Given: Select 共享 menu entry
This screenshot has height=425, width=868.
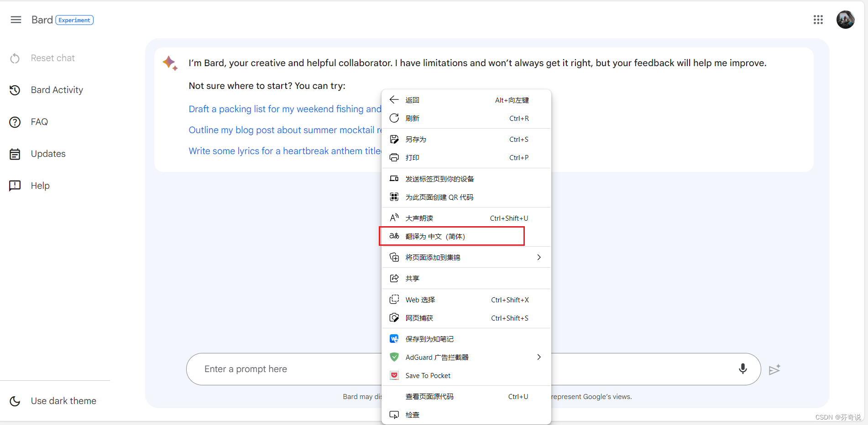Looking at the screenshot, I should (466, 278).
